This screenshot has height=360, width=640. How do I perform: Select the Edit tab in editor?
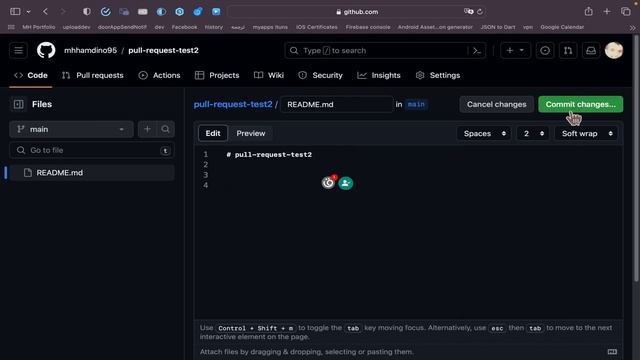[x=213, y=133]
